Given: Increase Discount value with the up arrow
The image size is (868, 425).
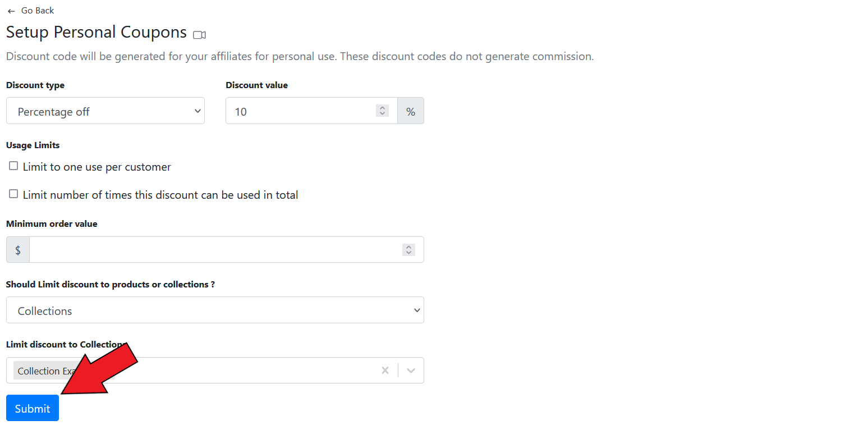Looking at the screenshot, I should [382, 108].
